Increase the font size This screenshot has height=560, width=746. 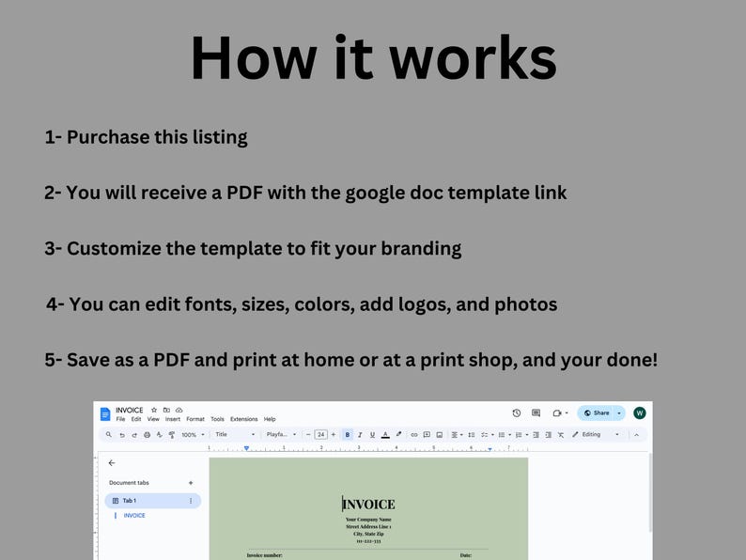[333, 435]
